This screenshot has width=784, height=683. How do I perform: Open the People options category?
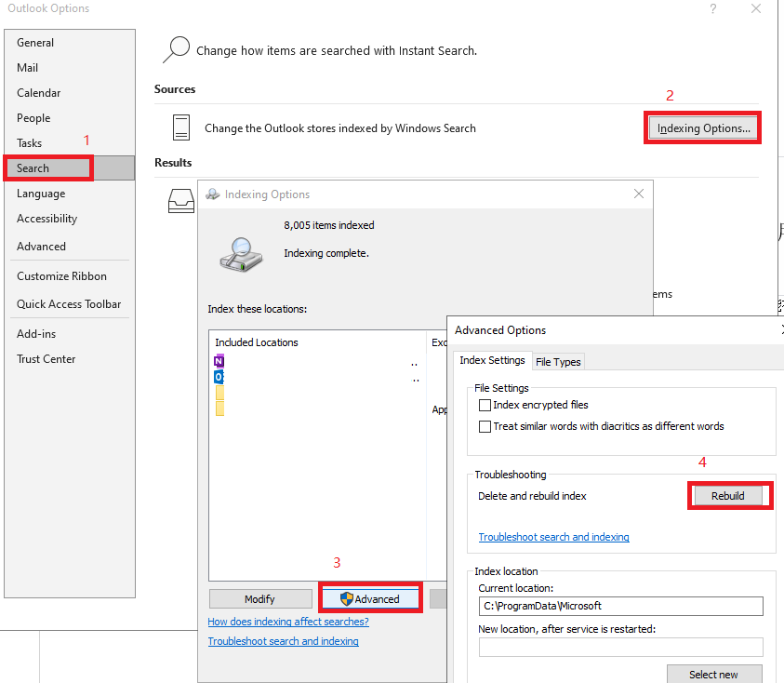70,117
